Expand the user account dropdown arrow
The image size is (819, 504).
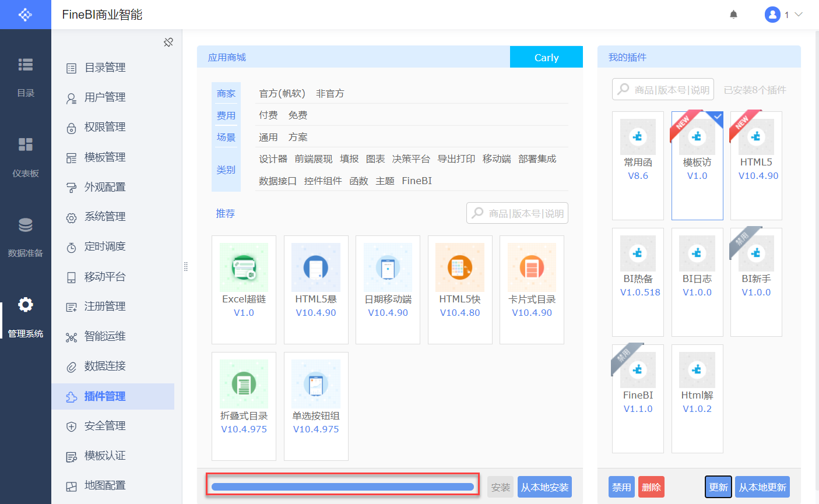tap(799, 15)
